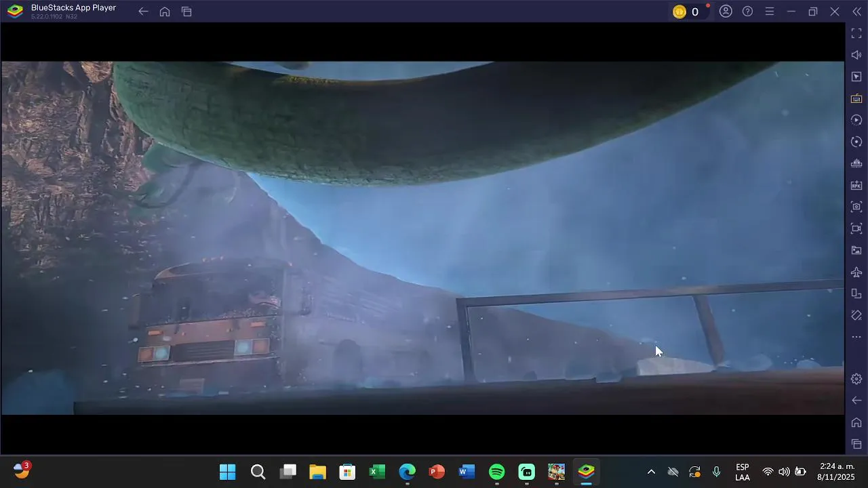The image size is (868, 488).
Task: Open BlueStacks settings gear
Action: click(856, 379)
